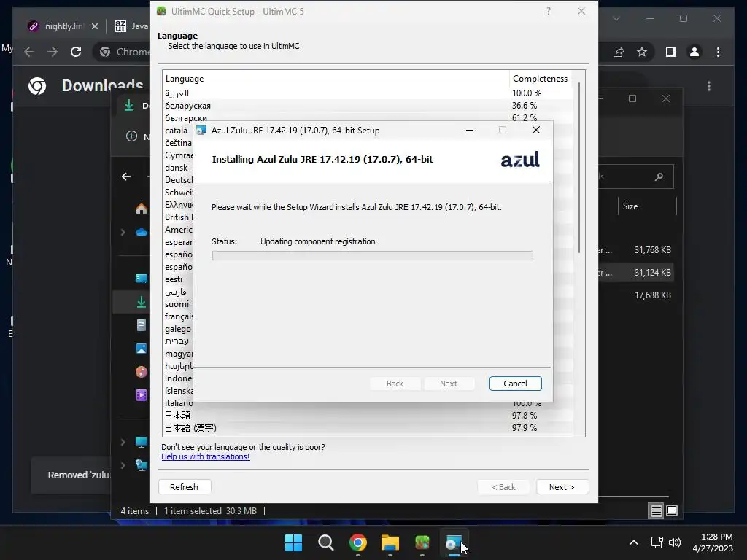Open Chrome three-dot menu
This screenshot has height=560, width=747.
point(718,52)
